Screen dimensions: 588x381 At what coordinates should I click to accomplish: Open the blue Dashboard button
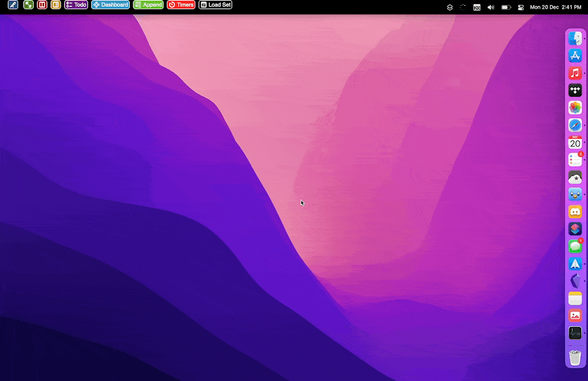[110, 5]
